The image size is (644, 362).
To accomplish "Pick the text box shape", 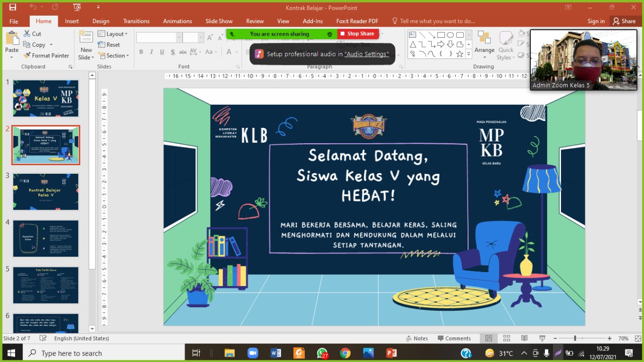I will (x=413, y=35).
